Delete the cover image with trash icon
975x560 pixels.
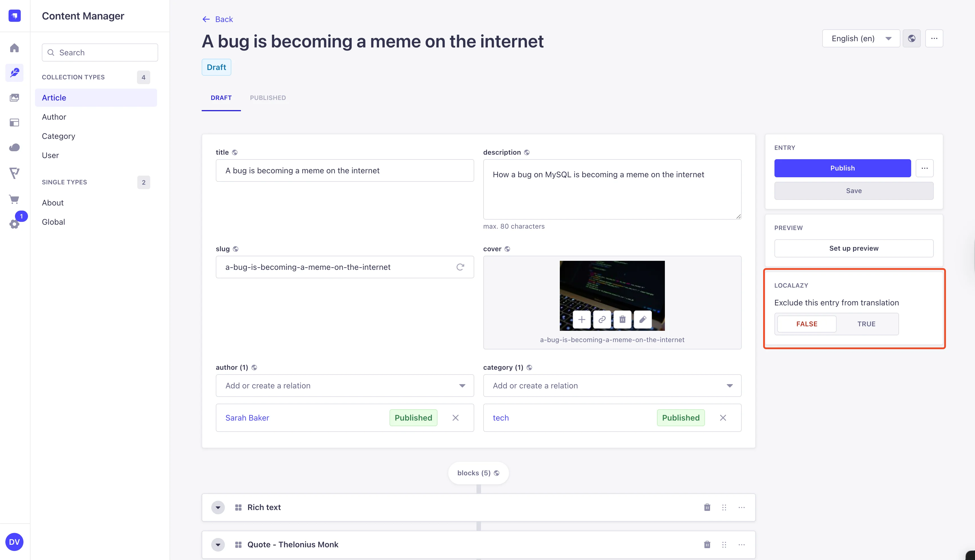click(x=622, y=320)
